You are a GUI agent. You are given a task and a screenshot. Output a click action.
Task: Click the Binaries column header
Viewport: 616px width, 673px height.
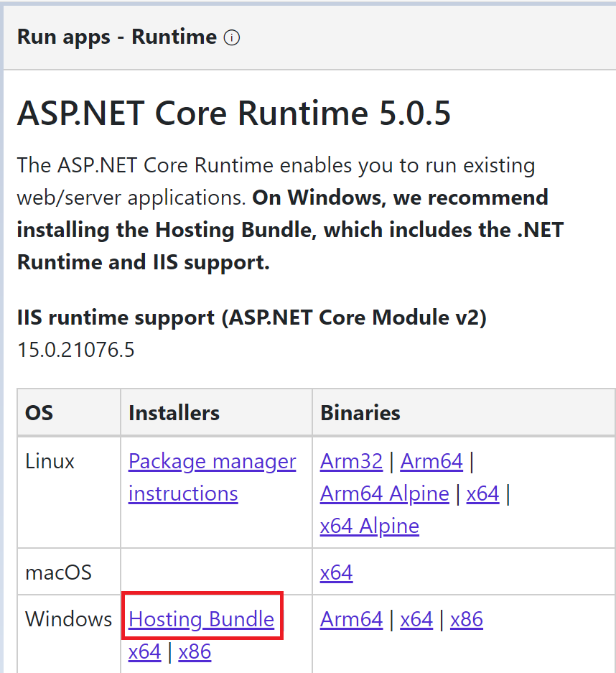pos(360,412)
